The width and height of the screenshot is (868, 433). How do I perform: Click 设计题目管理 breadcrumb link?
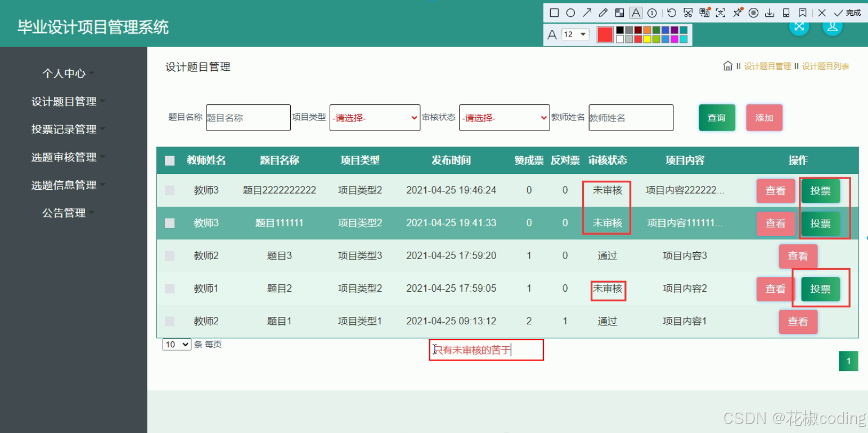point(767,66)
